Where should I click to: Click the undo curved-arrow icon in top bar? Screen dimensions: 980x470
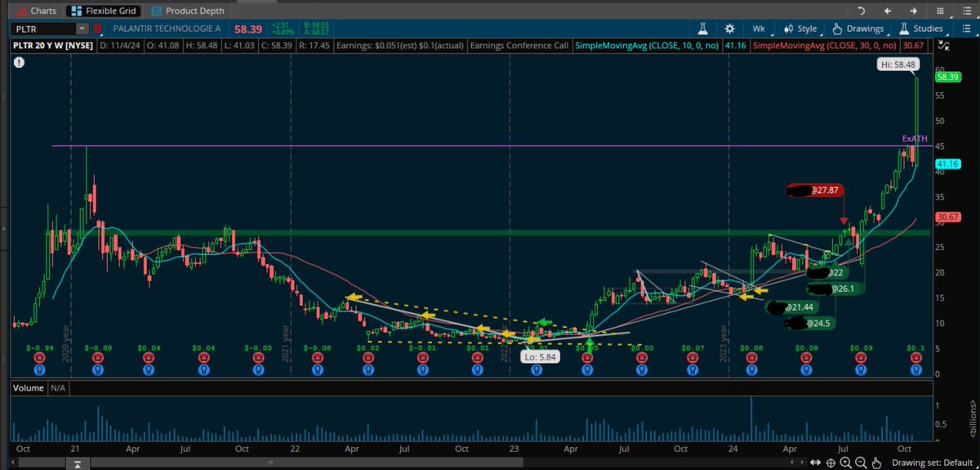861,11
